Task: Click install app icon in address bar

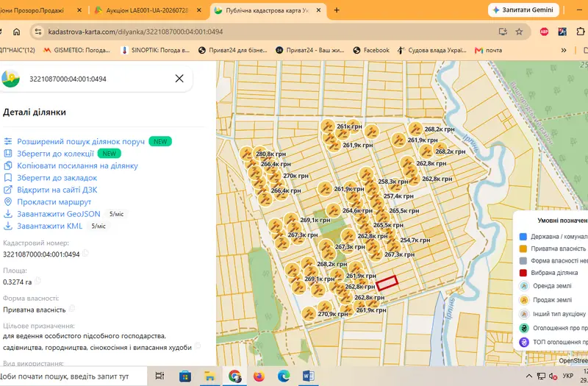Action: [x=503, y=32]
